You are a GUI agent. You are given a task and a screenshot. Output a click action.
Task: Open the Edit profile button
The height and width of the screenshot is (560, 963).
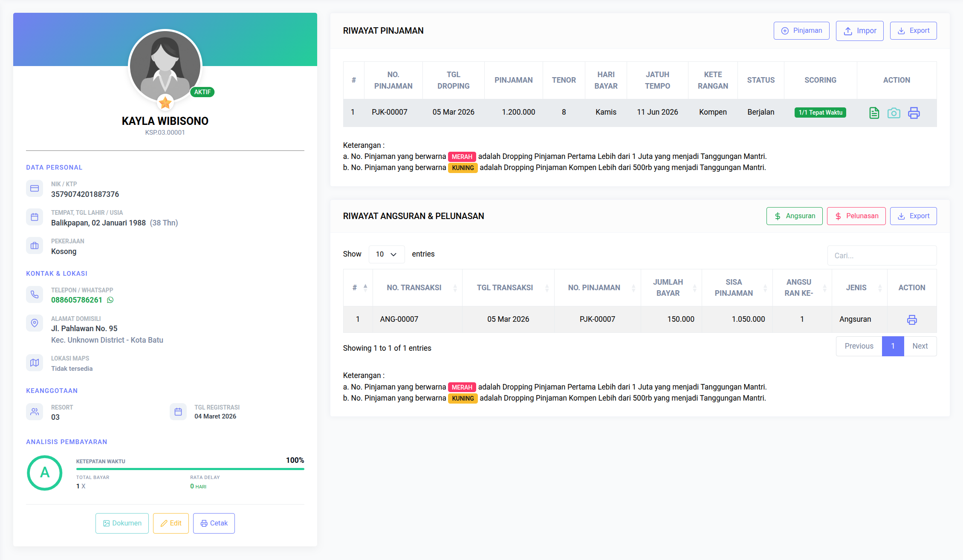pos(171,523)
